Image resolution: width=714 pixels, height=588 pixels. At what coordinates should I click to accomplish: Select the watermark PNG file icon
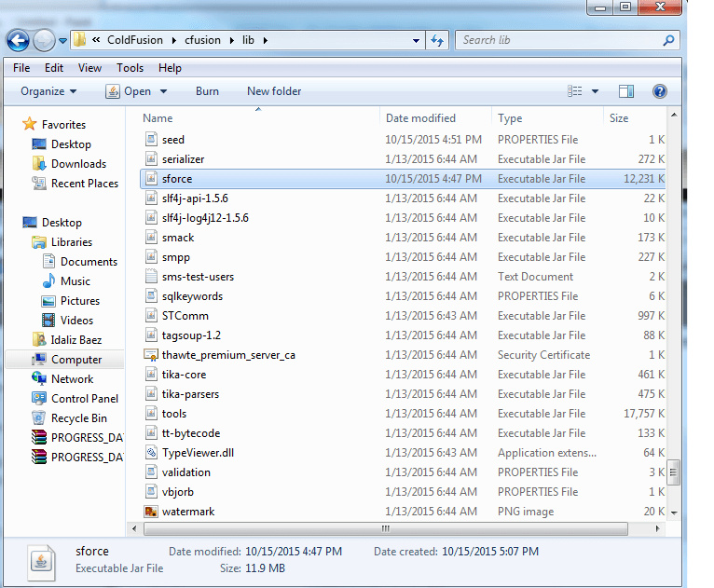coord(152,512)
